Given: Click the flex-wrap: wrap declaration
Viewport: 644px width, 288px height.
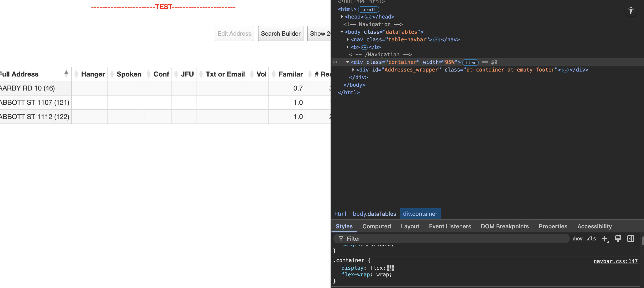Looking at the screenshot, I should click(366, 275).
